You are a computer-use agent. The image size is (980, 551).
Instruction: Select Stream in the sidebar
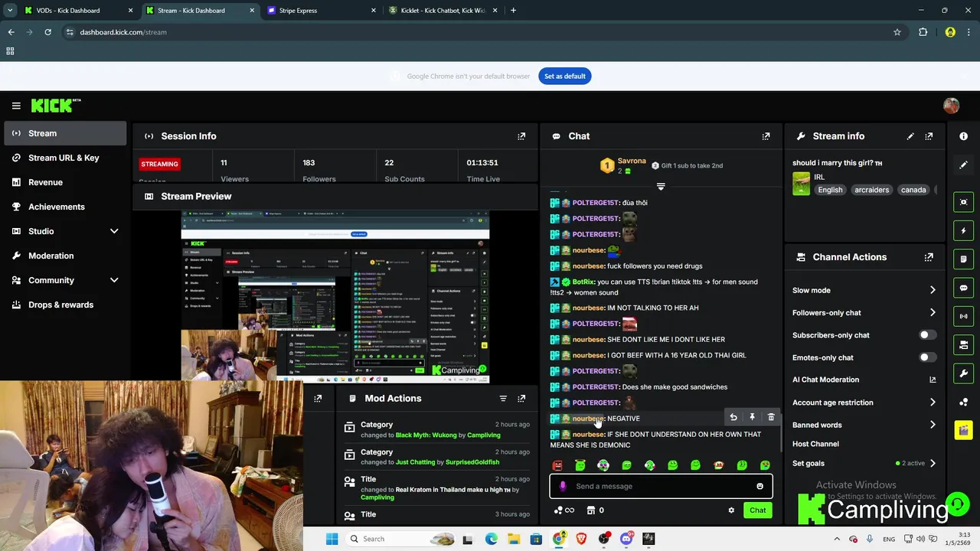point(65,133)
